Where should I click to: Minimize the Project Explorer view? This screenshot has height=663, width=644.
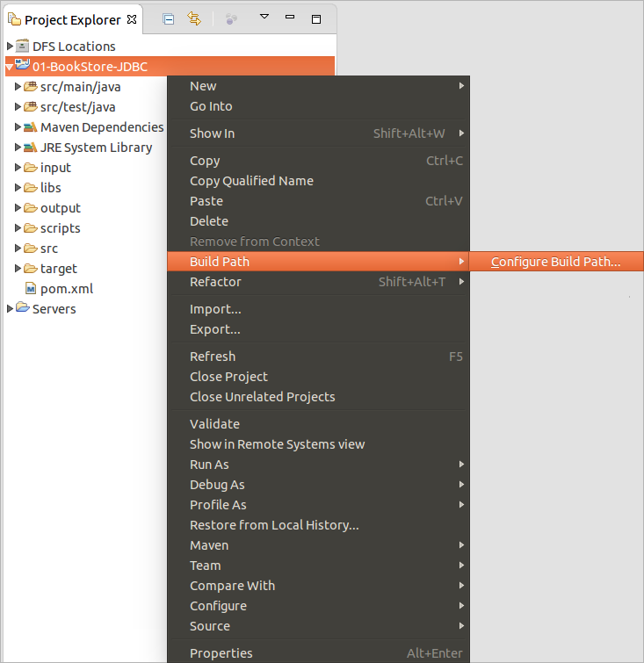(290, 17)
